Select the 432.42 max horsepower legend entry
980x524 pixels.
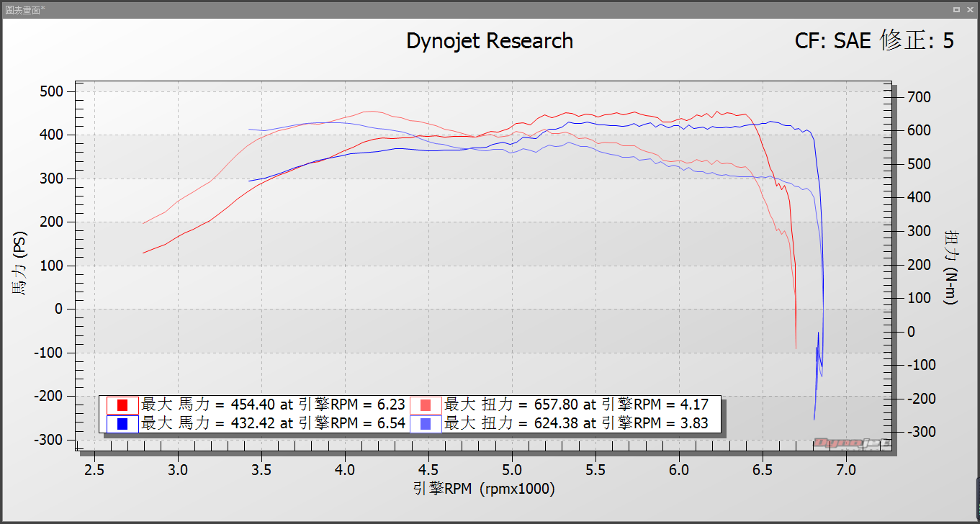coord(274,424)
